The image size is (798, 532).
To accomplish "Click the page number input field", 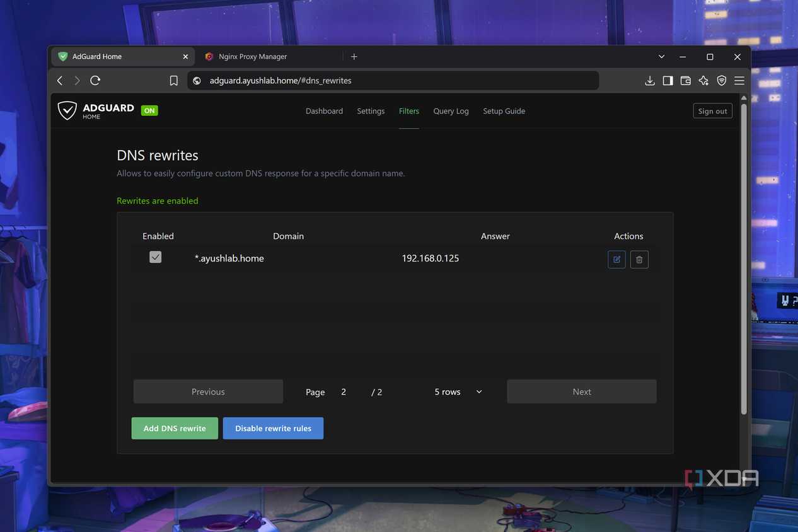I will pyautogui.click(x=349, y=392).
